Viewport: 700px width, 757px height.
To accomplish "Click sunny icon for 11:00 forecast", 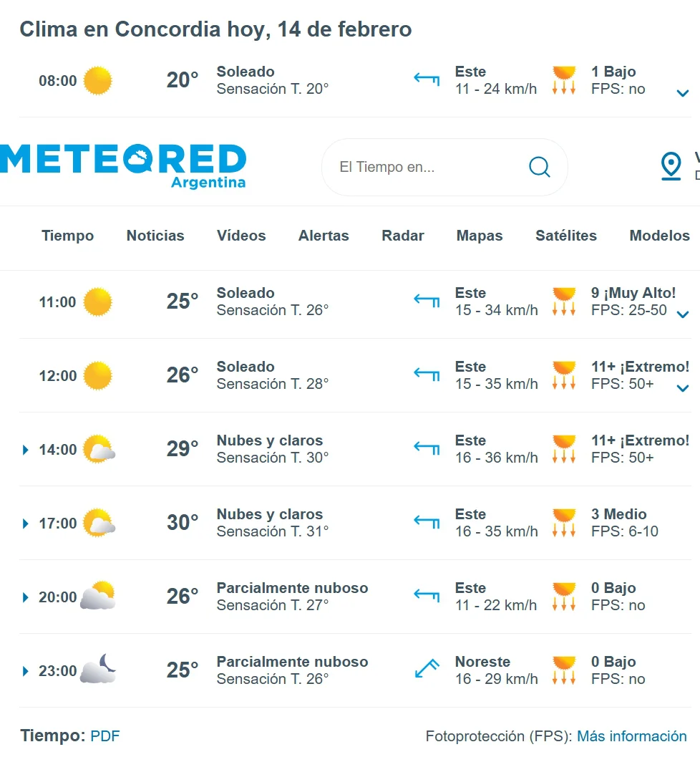I will [98, 302].
